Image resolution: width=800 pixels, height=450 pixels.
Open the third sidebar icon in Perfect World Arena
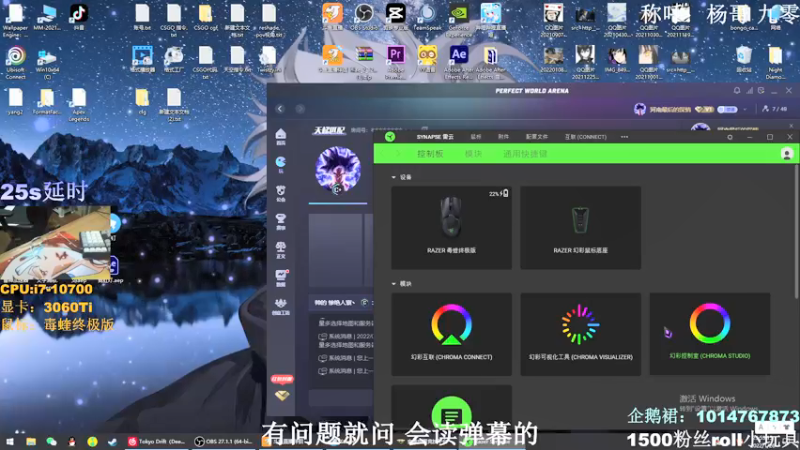coord(281,193)
